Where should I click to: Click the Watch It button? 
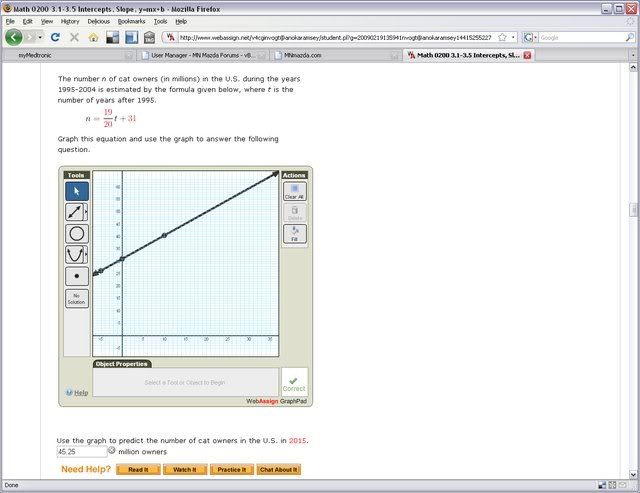184,469
